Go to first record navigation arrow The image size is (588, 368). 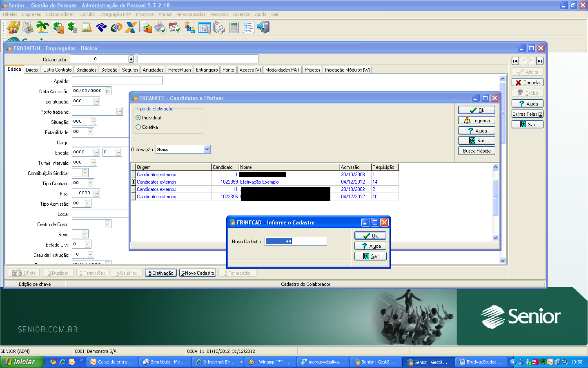515,61
